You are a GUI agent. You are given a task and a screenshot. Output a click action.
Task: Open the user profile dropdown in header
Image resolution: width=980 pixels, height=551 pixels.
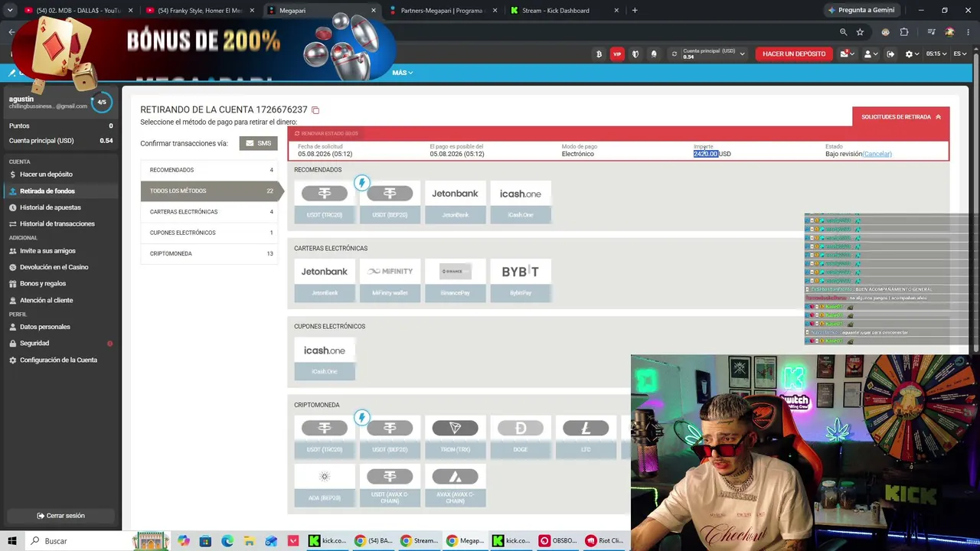click(871, 54)
